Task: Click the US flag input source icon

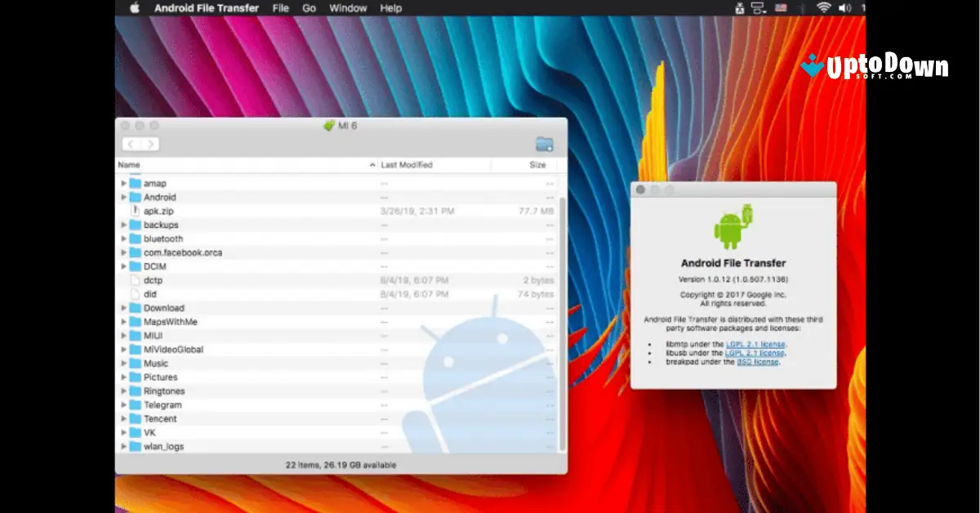Action: tap(782, 8)
